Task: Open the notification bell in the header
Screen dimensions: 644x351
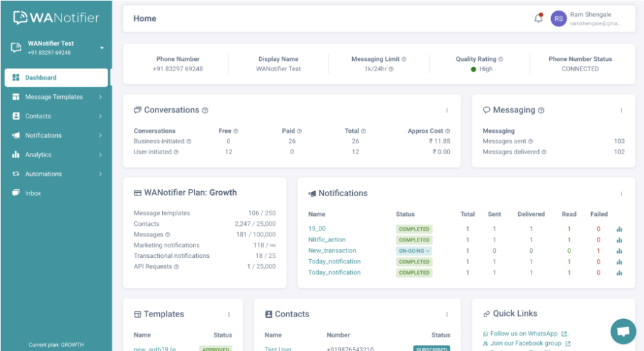Action: tap(538, 18)
